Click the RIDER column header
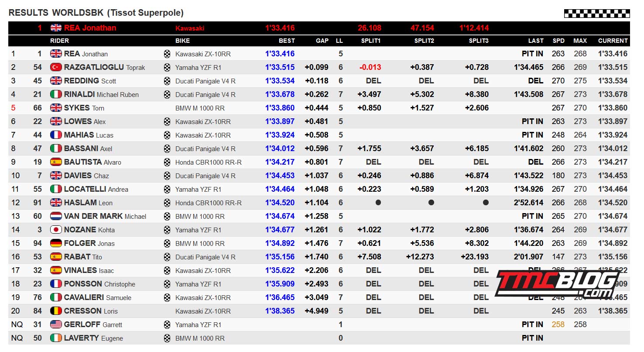The height and width of the screenshot is (352, 644). tap(60, 41)
